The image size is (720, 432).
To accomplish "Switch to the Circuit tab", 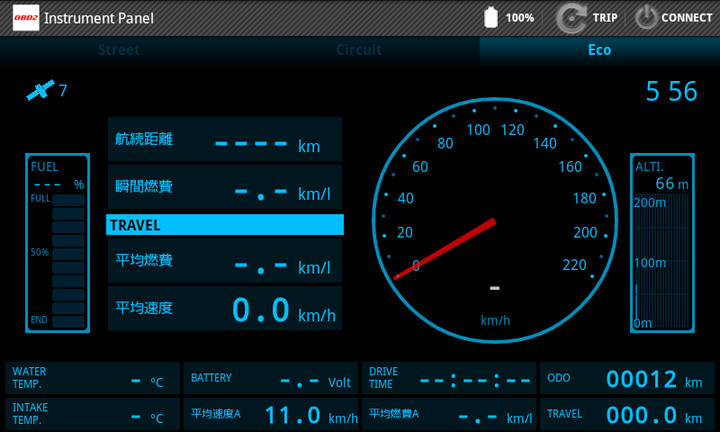I will point(359,50).
